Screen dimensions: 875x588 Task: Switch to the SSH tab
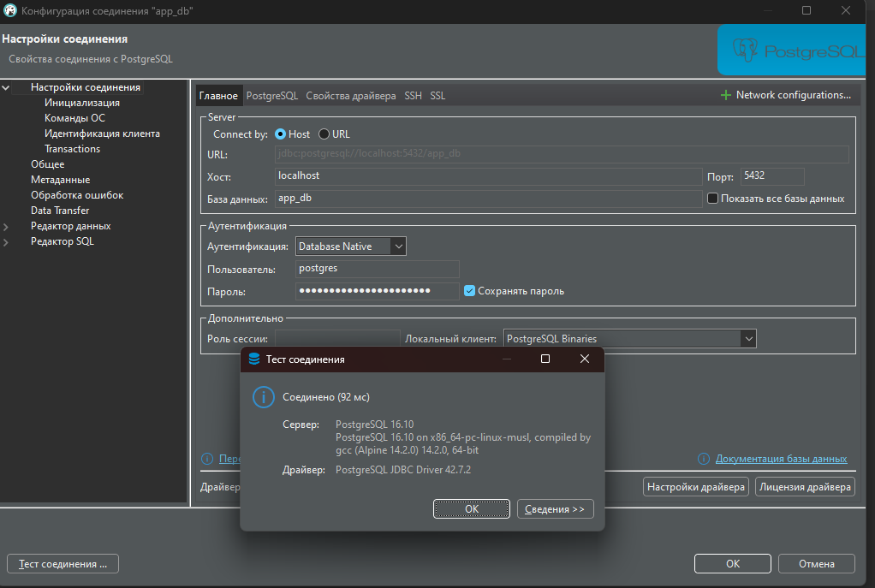[413, 96]
